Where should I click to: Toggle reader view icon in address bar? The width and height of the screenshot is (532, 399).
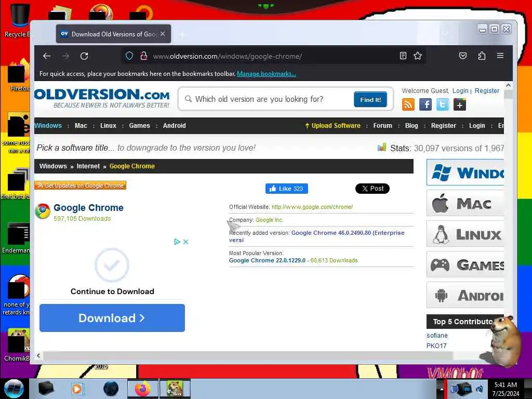pos(403,56)
